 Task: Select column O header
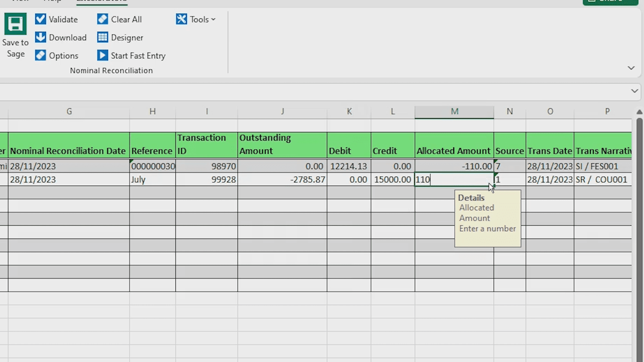[x=550, y=112]
